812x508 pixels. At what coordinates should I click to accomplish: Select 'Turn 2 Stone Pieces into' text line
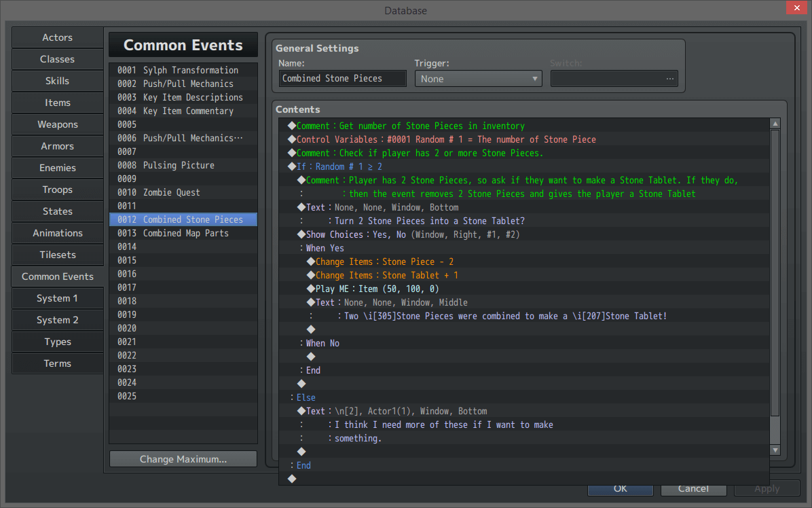click(x=524, y=221)
